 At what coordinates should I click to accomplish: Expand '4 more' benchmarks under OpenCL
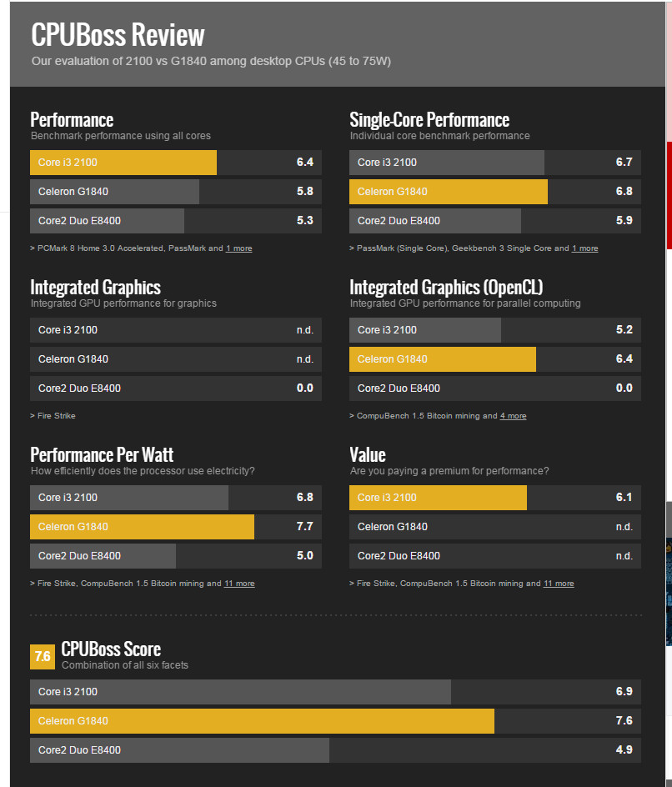click(513, 416)
